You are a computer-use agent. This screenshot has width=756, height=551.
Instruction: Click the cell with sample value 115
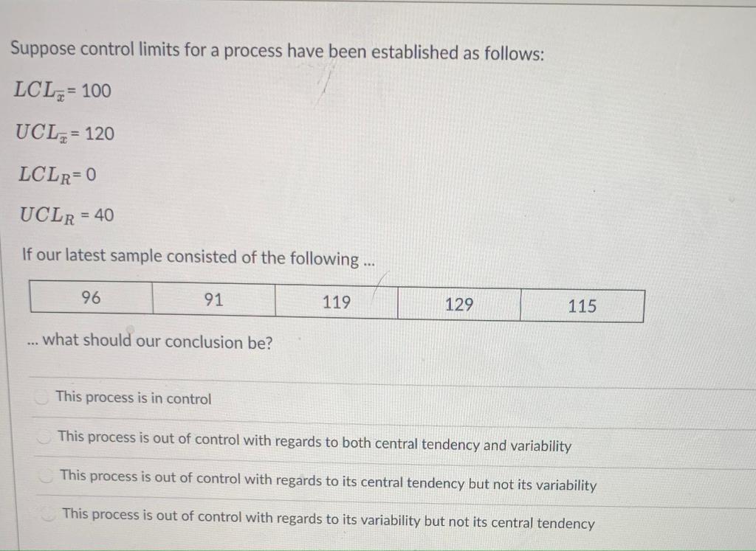click(583, 305)
